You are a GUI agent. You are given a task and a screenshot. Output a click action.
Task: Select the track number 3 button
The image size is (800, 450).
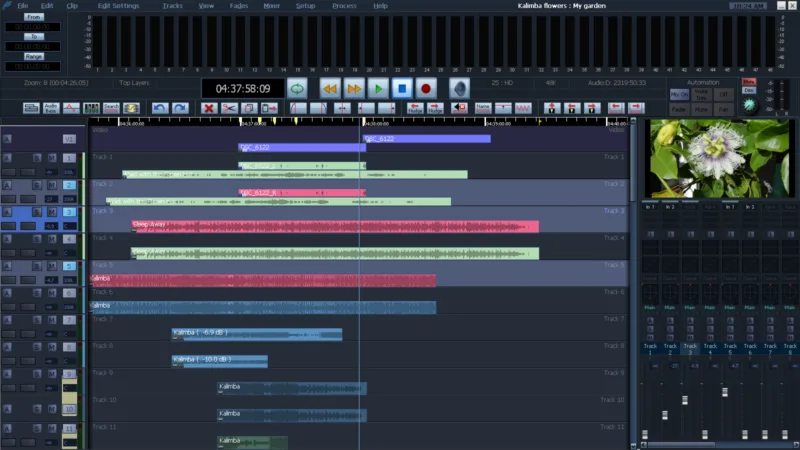69,212
